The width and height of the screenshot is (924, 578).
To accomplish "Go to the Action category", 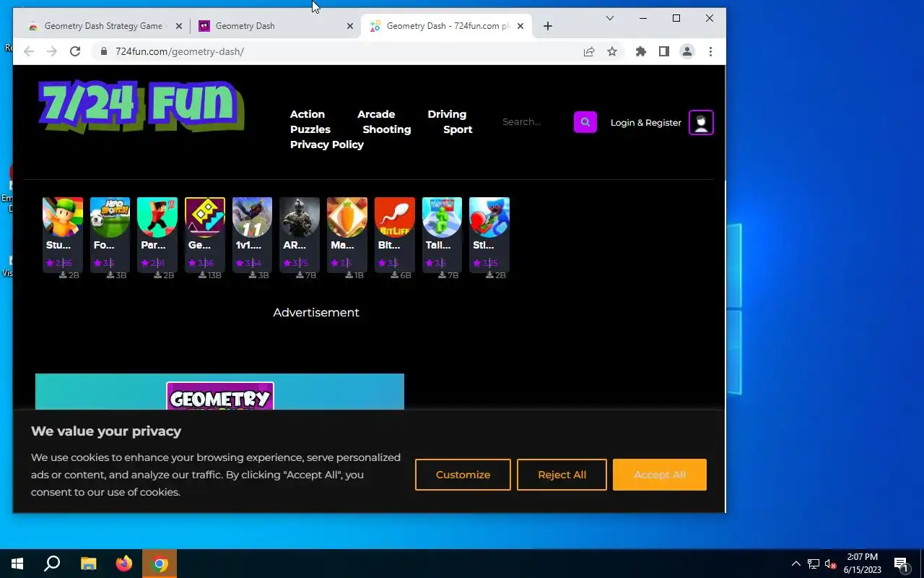I will point(308,114).
